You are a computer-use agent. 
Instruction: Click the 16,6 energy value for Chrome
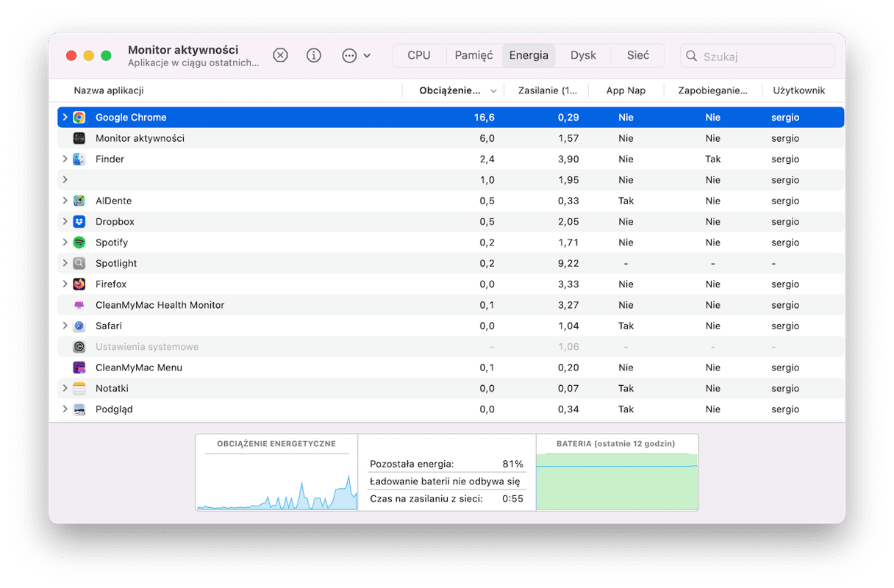coord(484,118)
